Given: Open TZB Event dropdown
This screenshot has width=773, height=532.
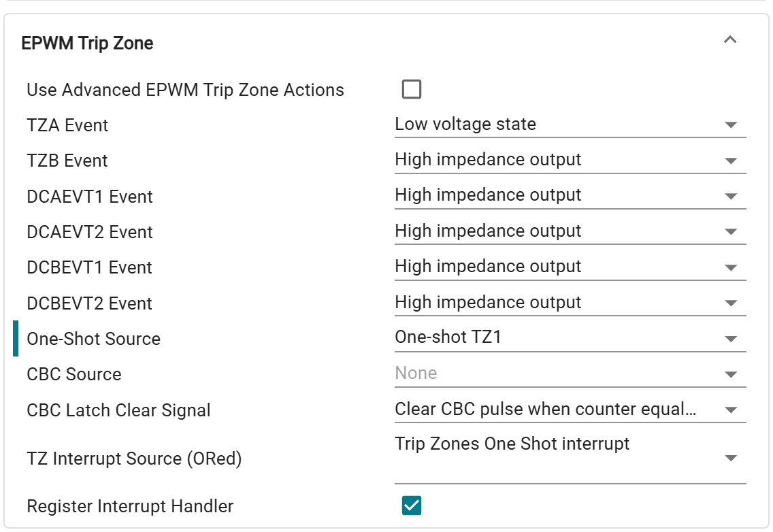Looking at the screenshot, I should point(570,160).
